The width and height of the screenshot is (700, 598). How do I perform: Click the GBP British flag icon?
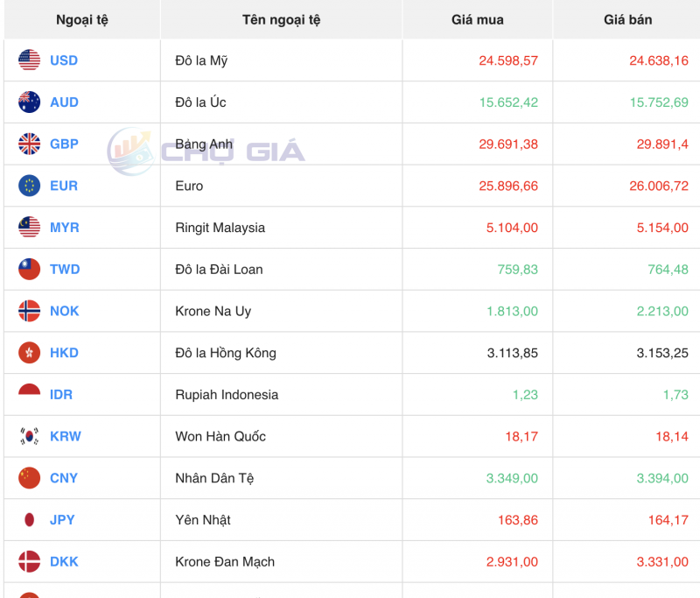tap(29, 144)
